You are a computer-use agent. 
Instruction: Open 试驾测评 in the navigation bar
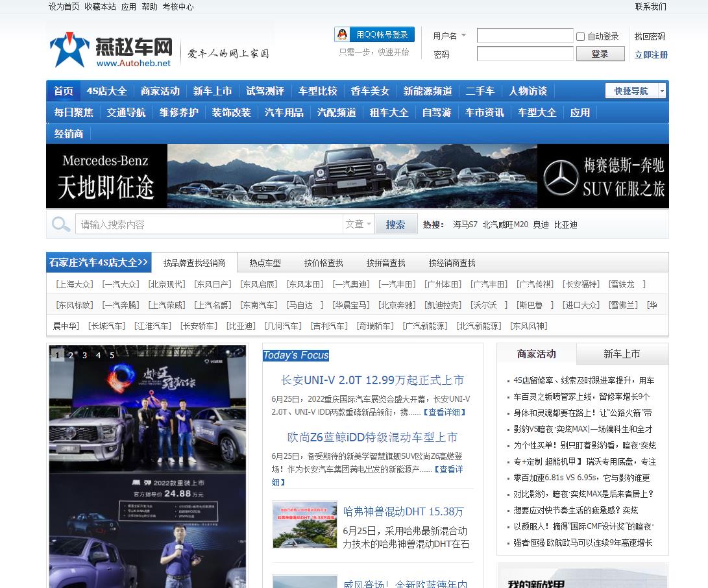265,91
